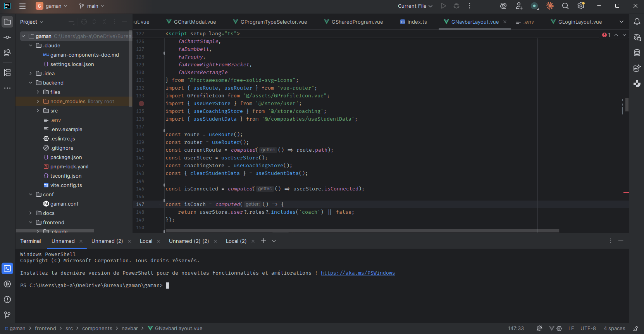Select the Local terminal tab
The image size is (644, 334).
tap(146, 241)
